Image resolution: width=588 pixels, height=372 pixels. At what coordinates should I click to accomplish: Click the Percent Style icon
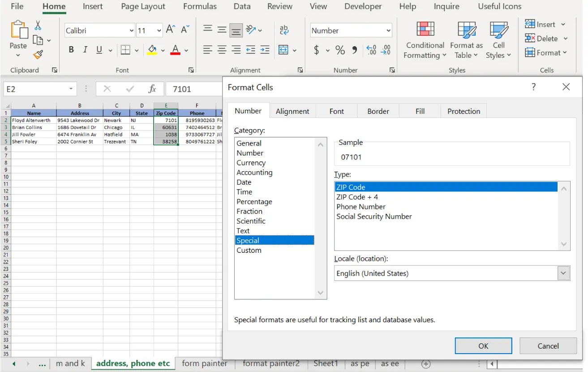pos(340,50)
